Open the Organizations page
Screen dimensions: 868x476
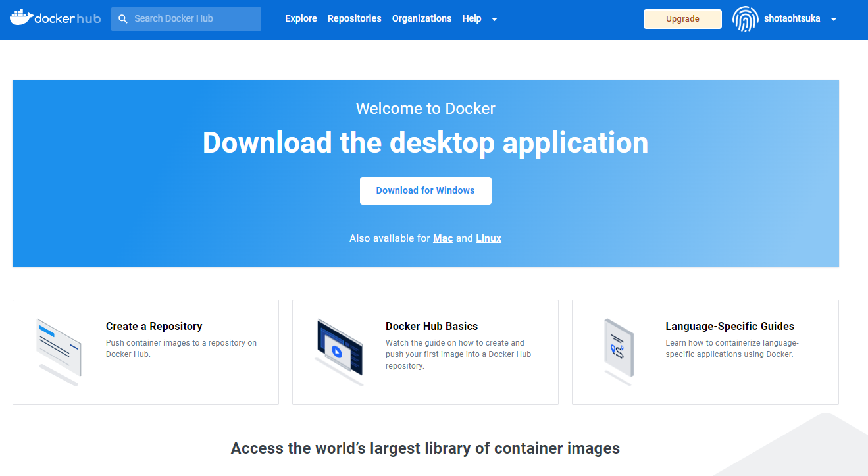422,18
